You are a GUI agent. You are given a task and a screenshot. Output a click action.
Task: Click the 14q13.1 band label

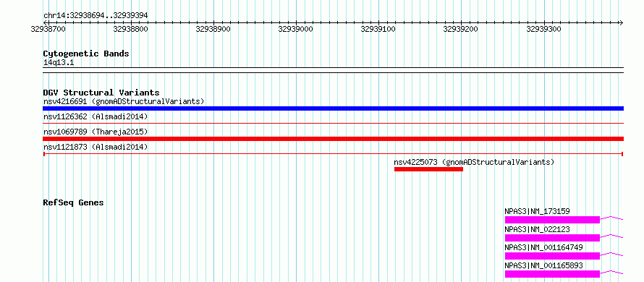pyautogui.click(x=59, y=63)
